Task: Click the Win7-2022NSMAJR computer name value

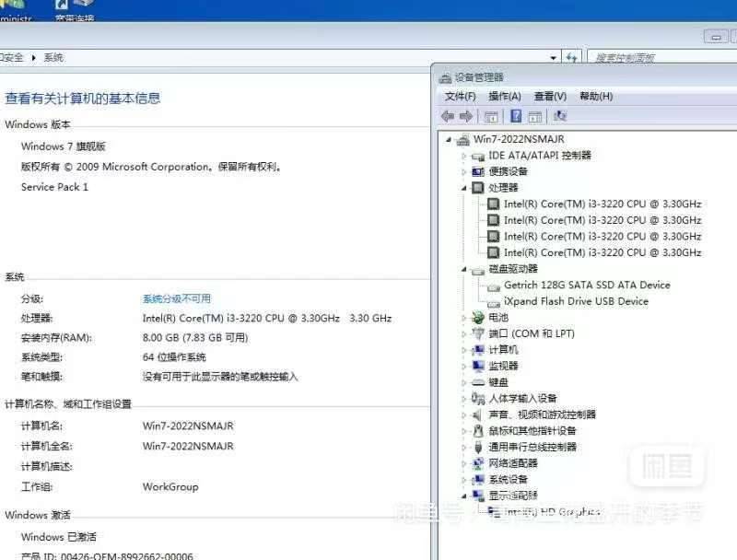Action: (188, 426)
